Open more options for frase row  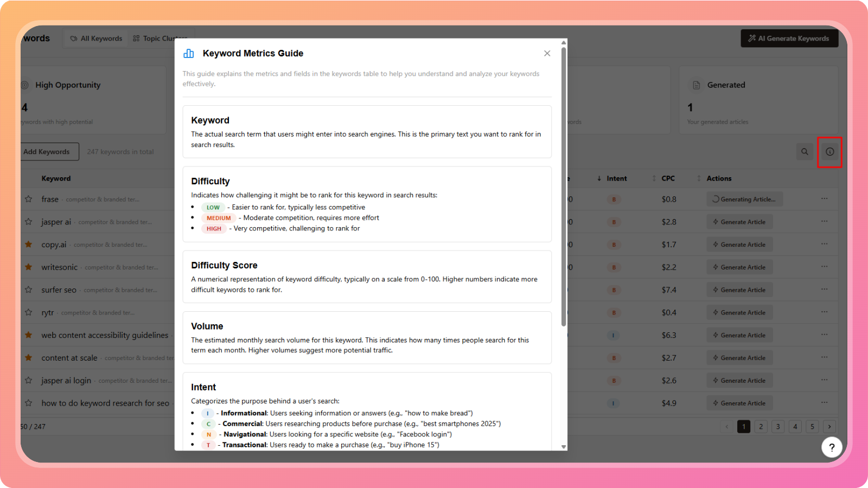pos(824,199)
